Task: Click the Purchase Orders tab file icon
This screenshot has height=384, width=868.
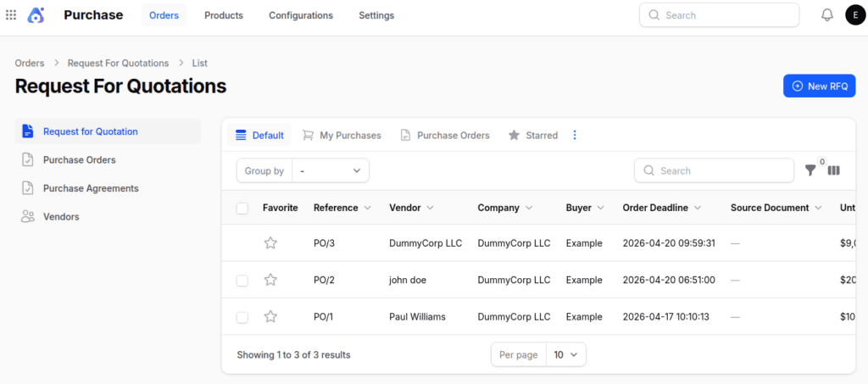Action: (406, 135)
